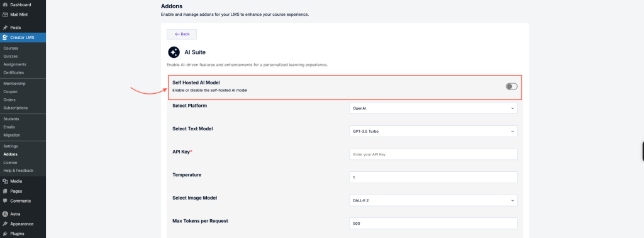Screen dimensions: 644x238
Task: Open Settings in sidebar
Action: click(11, 146)
